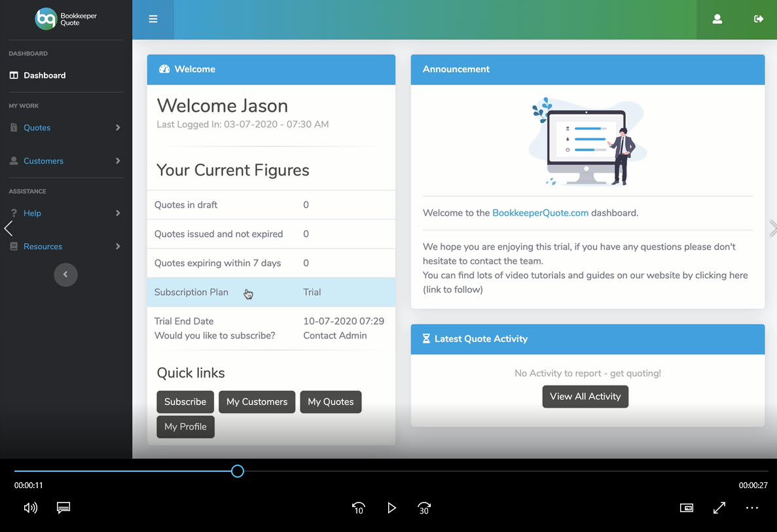Expand the Quotes menu chevron
This screenshot has width=777, height=532.
[118, 128]
